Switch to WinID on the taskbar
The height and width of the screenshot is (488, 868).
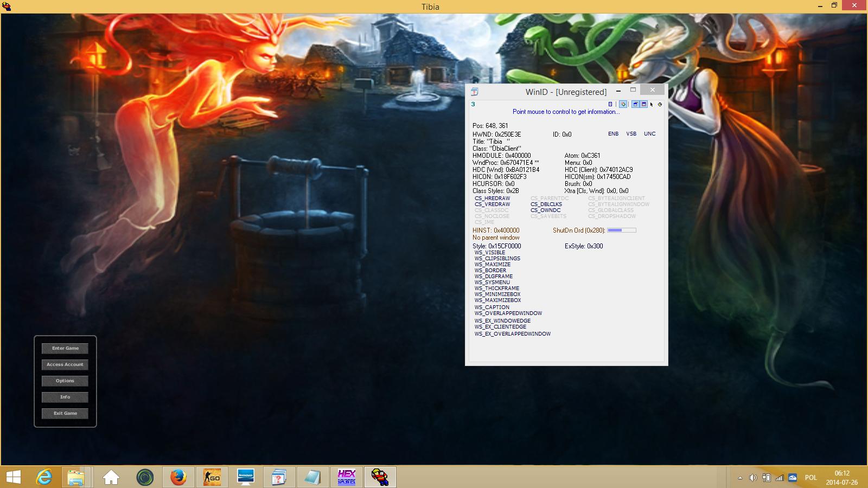(x=279, y=477)
